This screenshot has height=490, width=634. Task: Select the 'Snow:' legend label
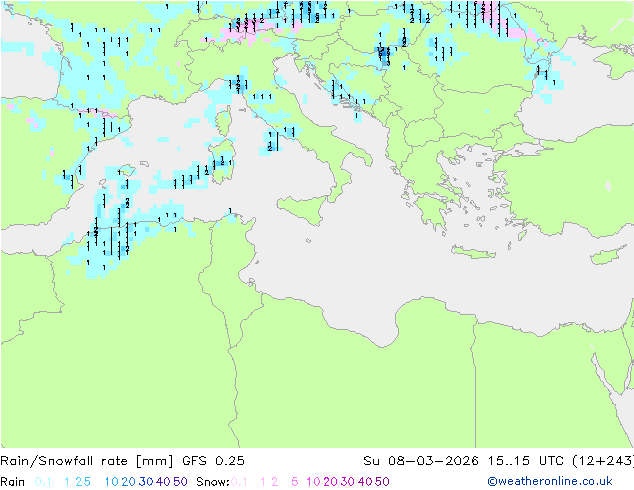pyautogui.click(x=213, y=482)
